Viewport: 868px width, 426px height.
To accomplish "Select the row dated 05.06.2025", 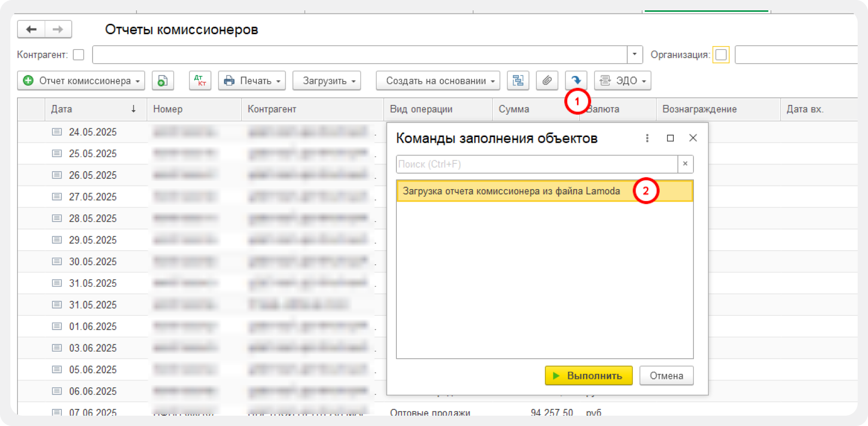I will point(202,370).
